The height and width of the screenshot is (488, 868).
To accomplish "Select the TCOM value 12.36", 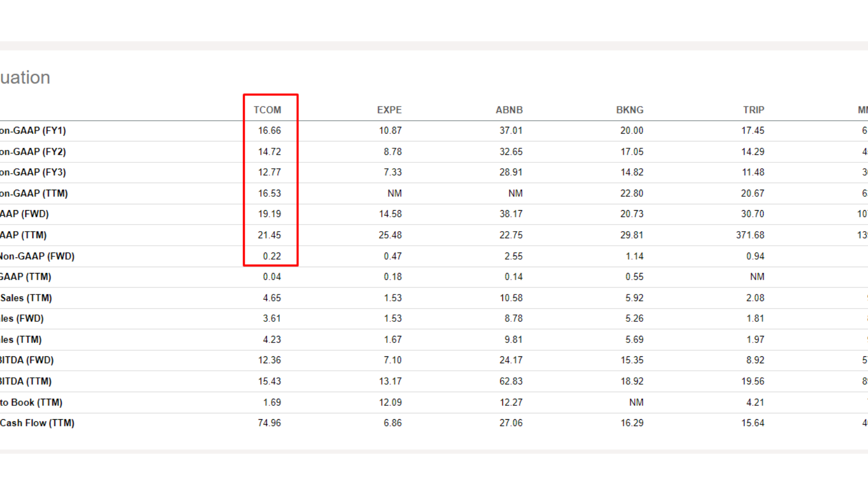I will coord(269,360).
